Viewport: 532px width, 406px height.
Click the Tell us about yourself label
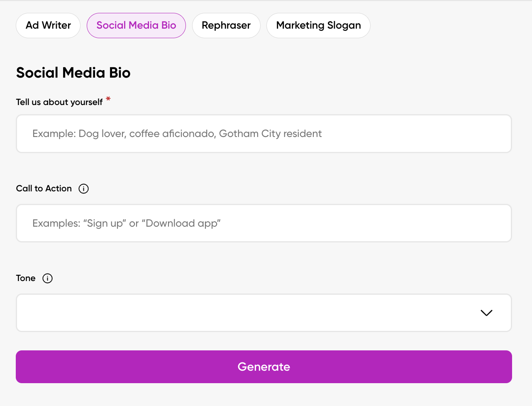tap(59, 102)
